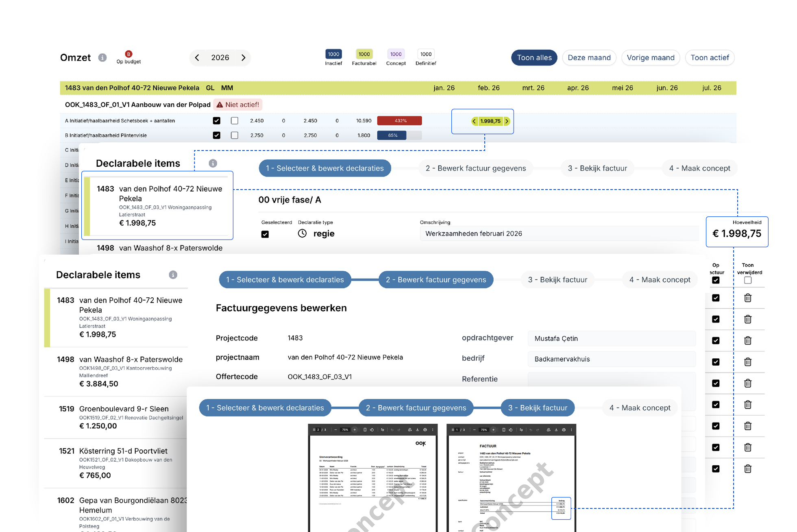This screenshot has width=797, height=532.
Task: Click the bottommost trash icon under Toon verwijderd
Action: (x=748, y=469)
